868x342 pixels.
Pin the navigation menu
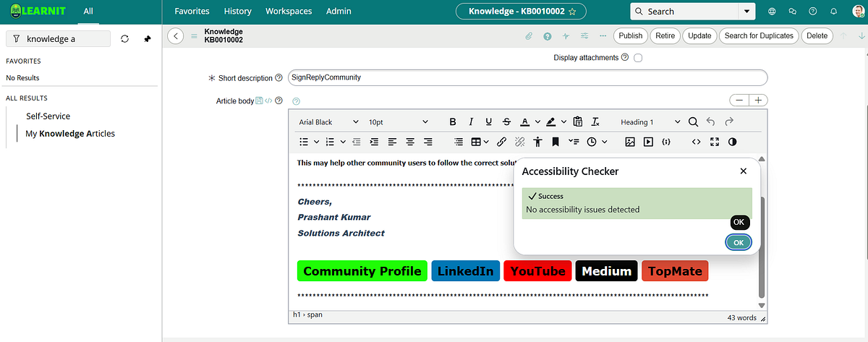click(x=148, y=39)
